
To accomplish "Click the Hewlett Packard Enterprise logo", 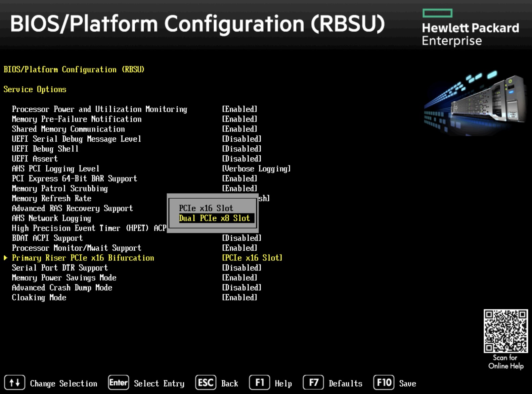I will click(470, 28).
